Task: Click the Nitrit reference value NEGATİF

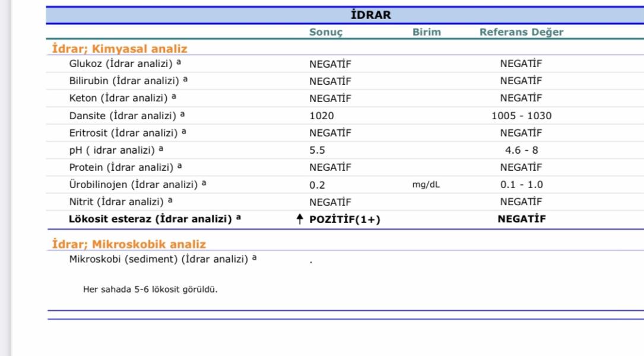Action: tap(521, 202)
